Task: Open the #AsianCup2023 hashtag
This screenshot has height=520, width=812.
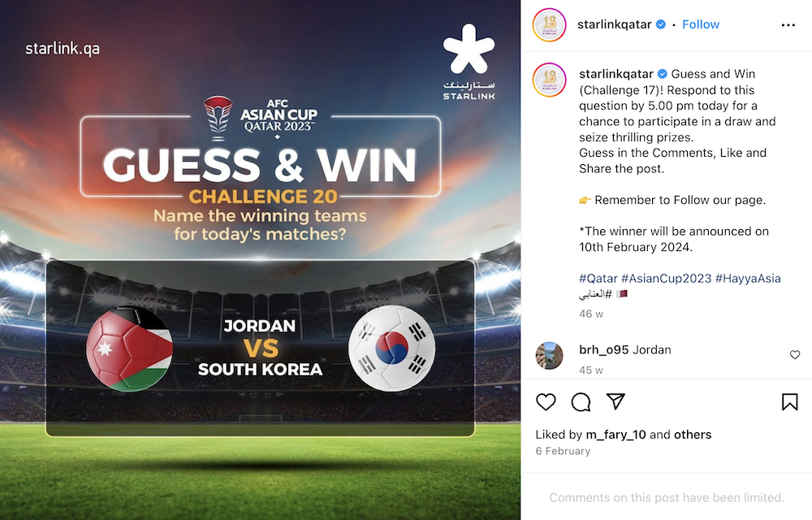Action: click(667, 278)
